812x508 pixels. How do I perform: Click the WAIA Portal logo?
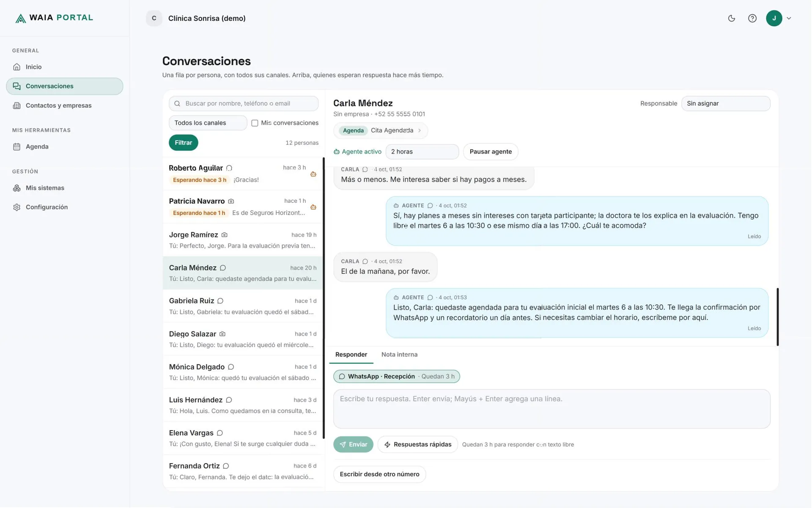click(x=54, y=18)
